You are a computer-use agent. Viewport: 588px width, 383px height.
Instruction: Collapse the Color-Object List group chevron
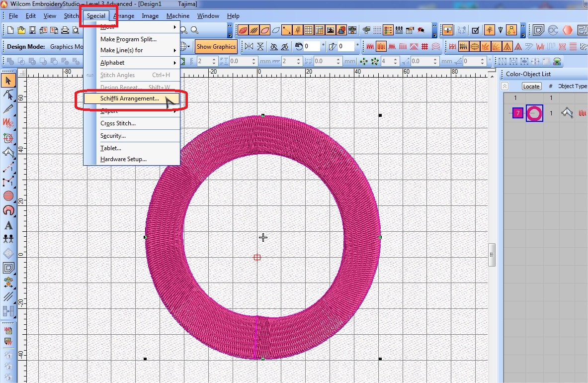pos(505,86)
